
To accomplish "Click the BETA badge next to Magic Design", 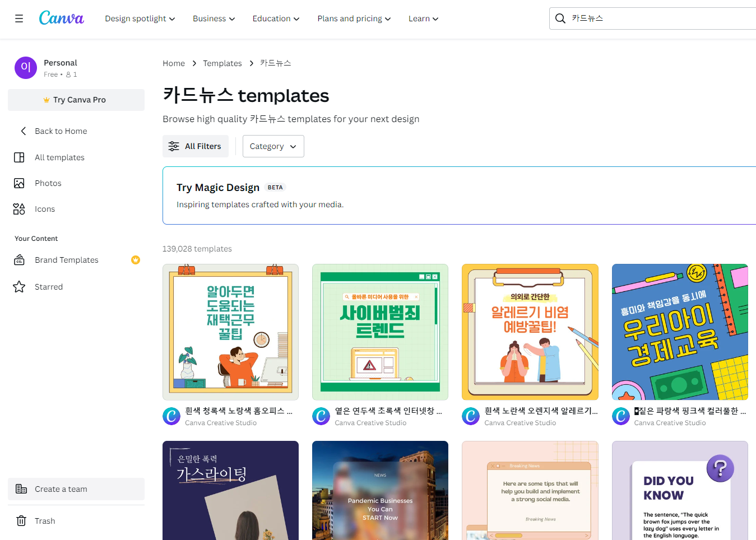I will pyautogui.click(x=275, y=188).
